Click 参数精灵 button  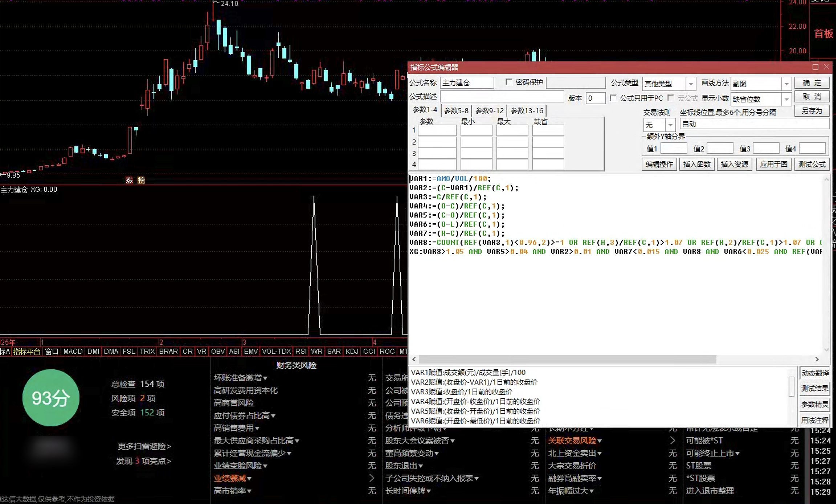pyautogui.click(x=815, y=405)
